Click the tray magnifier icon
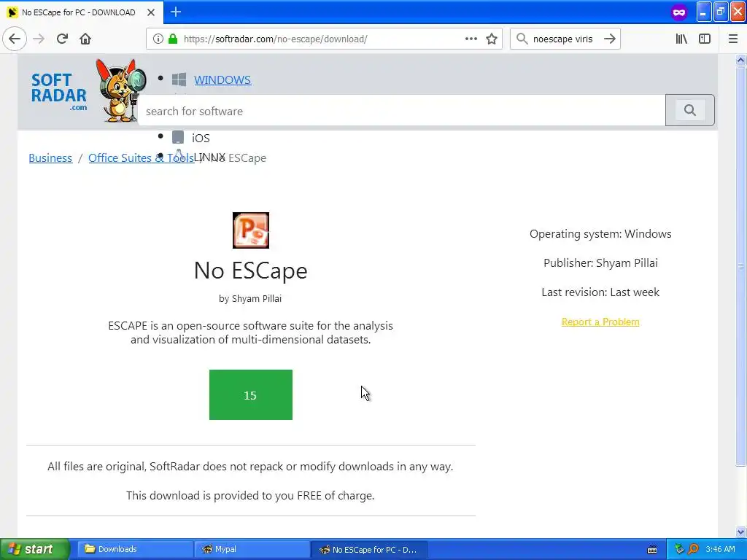Image resolution: width=747 pixels, height=560 pixels. [x=693, y=549]
